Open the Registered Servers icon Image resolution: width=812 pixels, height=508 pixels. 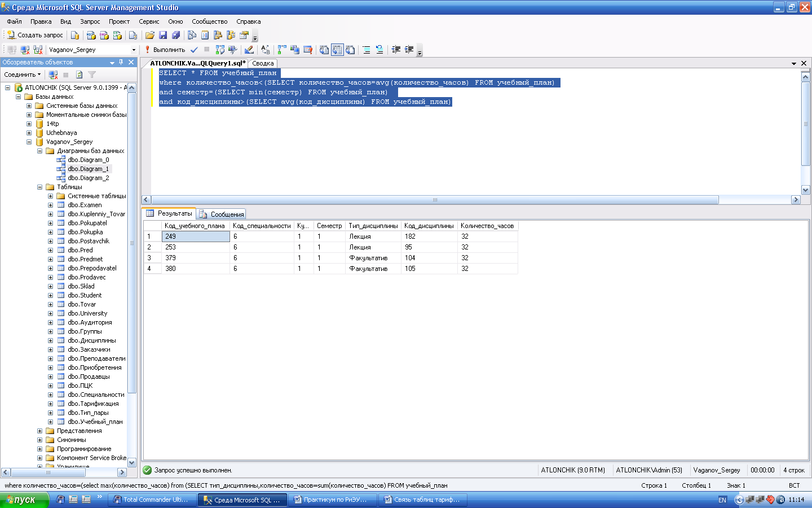coord(192,35)
